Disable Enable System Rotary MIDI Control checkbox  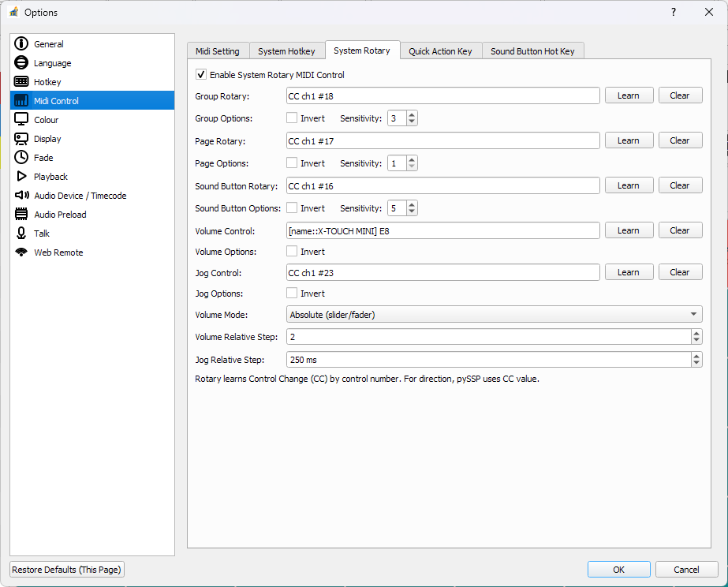201,75
